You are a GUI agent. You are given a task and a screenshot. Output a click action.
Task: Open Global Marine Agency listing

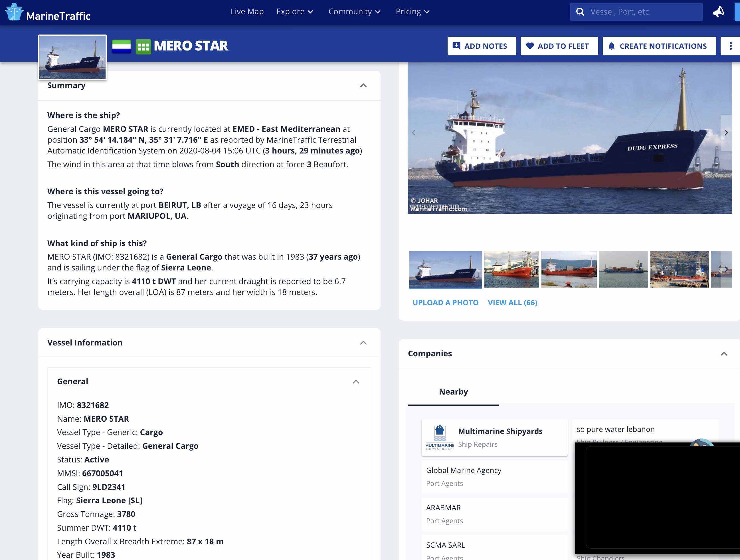click(x=494, y=477)
